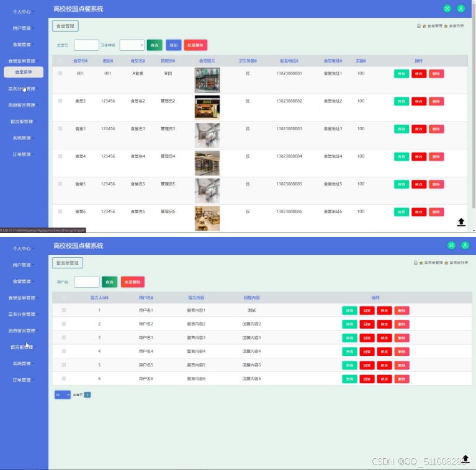Click 查询 button beside 用户名 field
Viewport: 476px width, 470px height.
pyautogui.click(x=110, y=282)
